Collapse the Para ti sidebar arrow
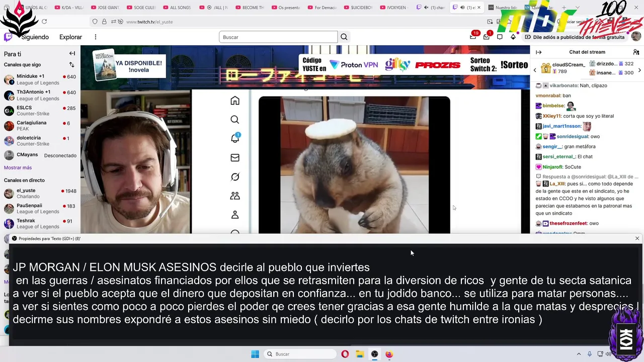This screenshot has width=644, height=362. click(x=72, y=53)
